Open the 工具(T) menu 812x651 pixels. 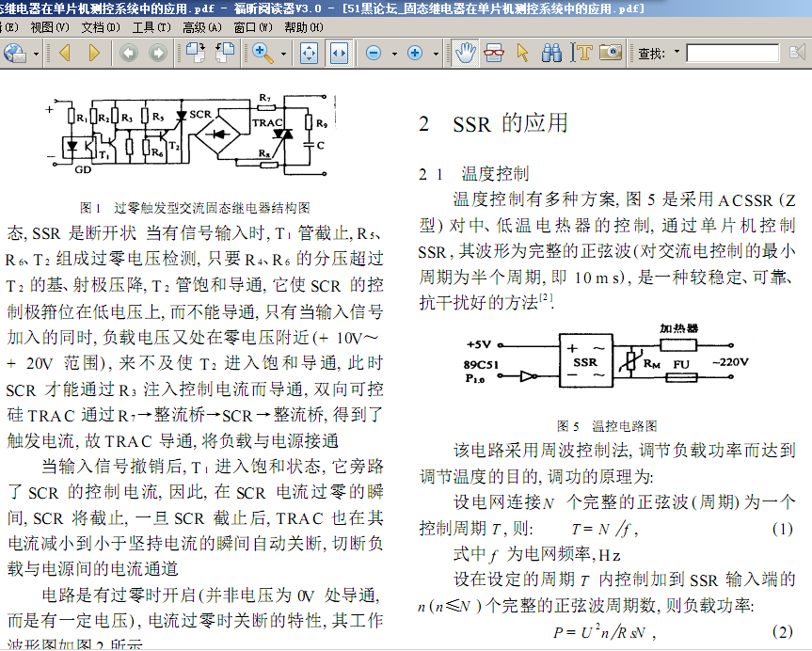pos(151,27)
